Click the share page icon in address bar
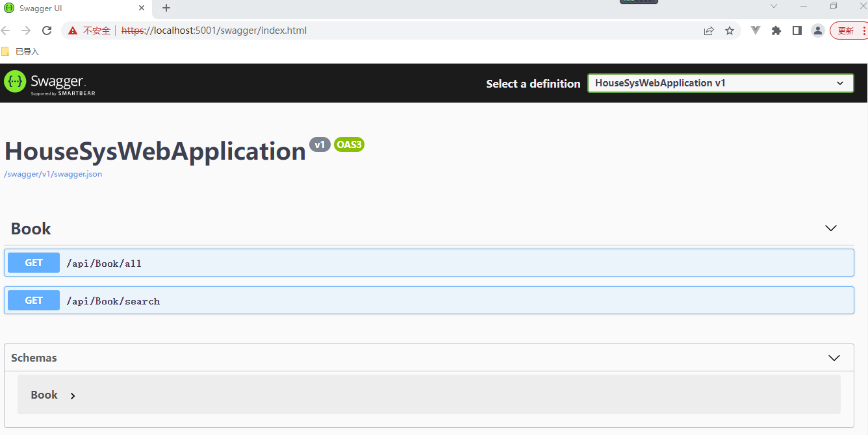Viewport: 868px width, 435px height. (x=709, y=31)
